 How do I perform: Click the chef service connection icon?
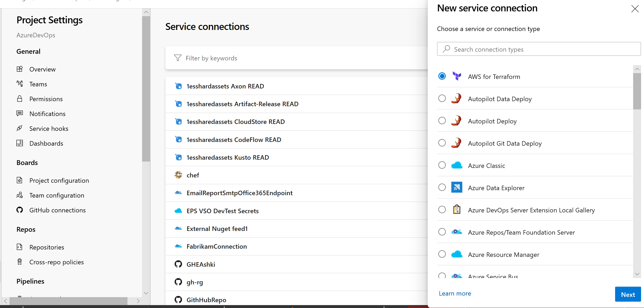178,175
